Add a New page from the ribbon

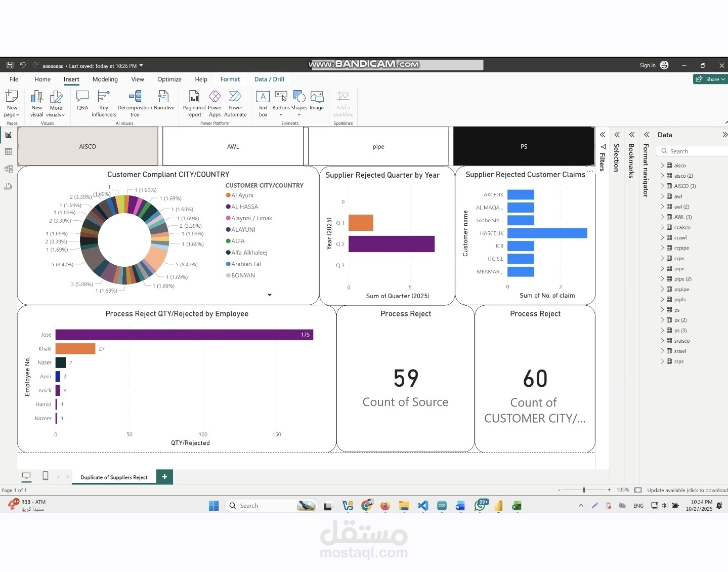(12, 103)
